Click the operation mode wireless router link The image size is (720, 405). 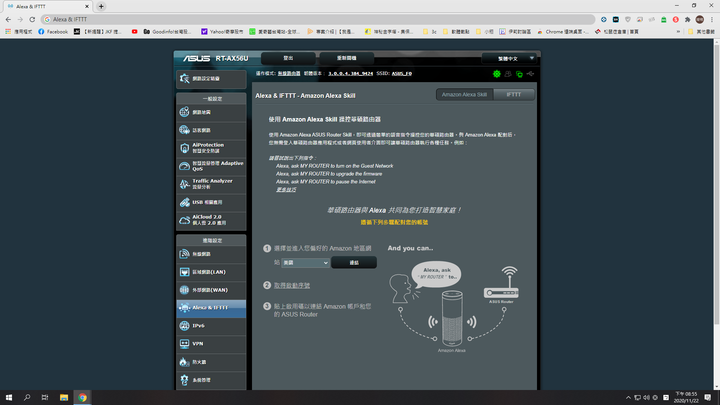click(x=289, y=73)
